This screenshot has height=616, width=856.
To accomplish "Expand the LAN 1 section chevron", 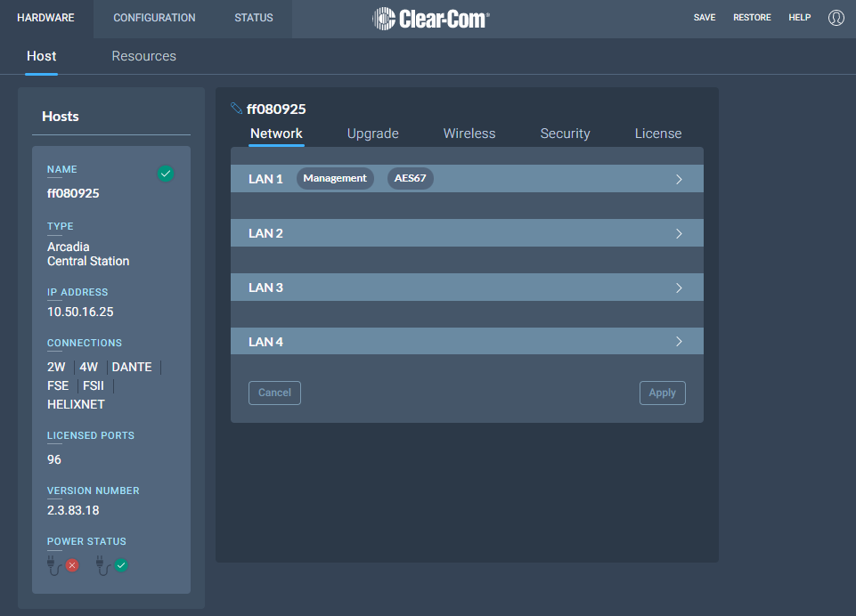I will point(679,179).
